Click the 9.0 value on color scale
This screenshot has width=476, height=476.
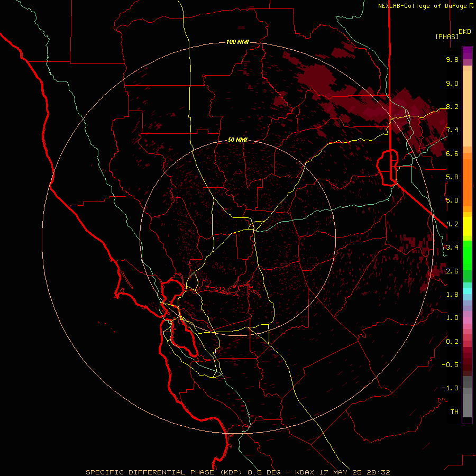(452, 83)
